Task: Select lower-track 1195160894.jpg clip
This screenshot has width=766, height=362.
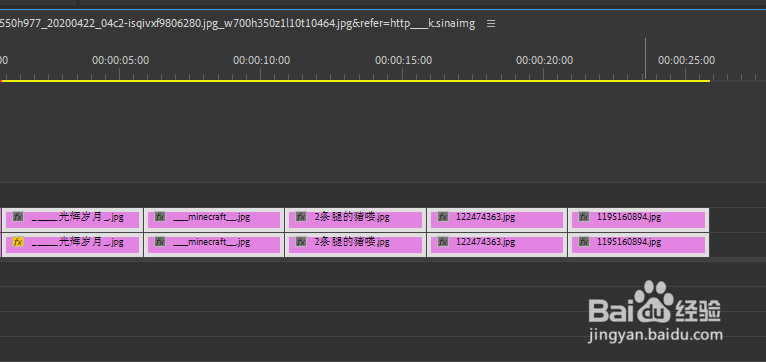Action: [x=638, y=245]
